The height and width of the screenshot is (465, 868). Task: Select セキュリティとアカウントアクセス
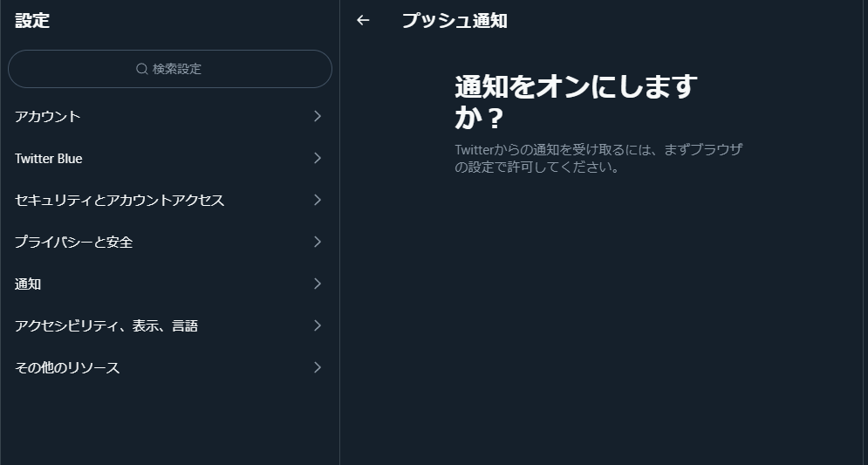pos(170,200)
